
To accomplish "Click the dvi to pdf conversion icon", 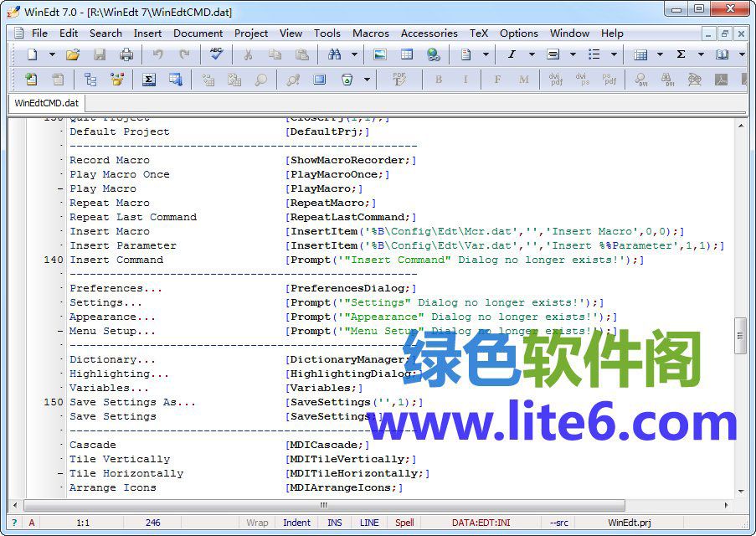I will (x=555, y=80).
